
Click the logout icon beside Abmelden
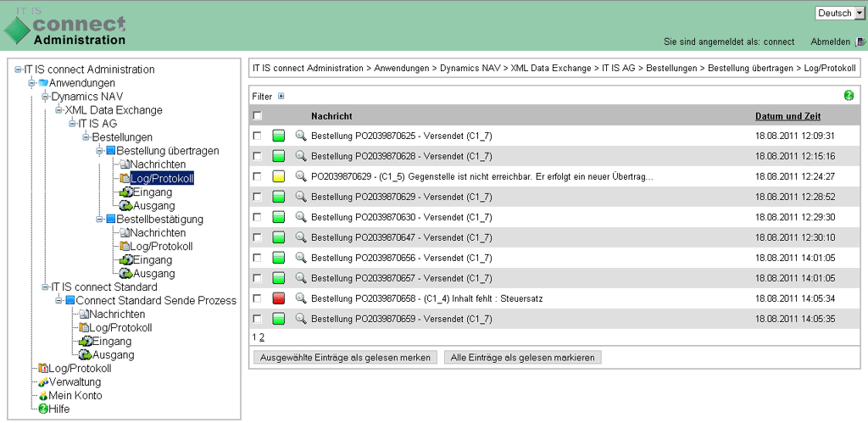click(x=860, y=42)
